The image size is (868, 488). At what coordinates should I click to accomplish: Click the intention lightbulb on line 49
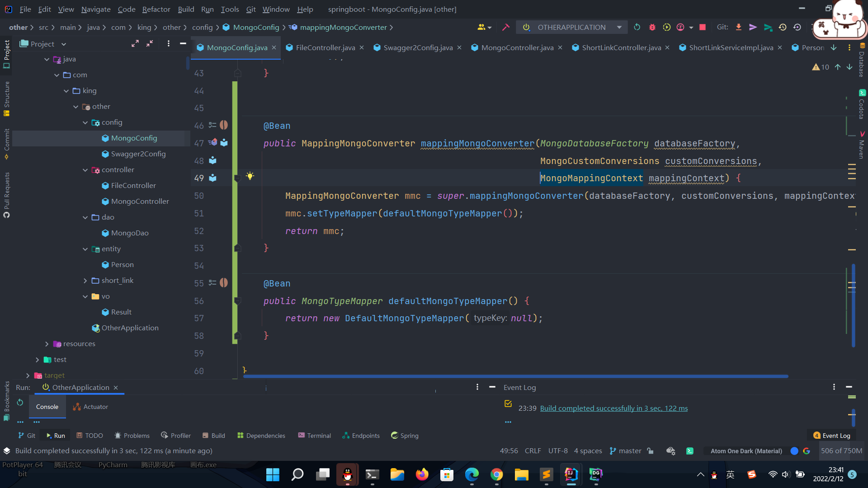tap(250, 176)
